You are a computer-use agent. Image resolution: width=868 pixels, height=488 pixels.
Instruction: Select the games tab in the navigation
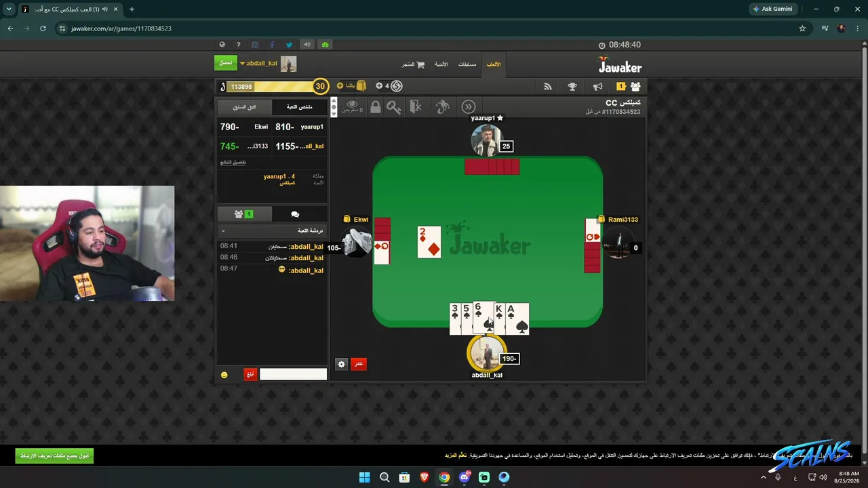coord(494,64)
